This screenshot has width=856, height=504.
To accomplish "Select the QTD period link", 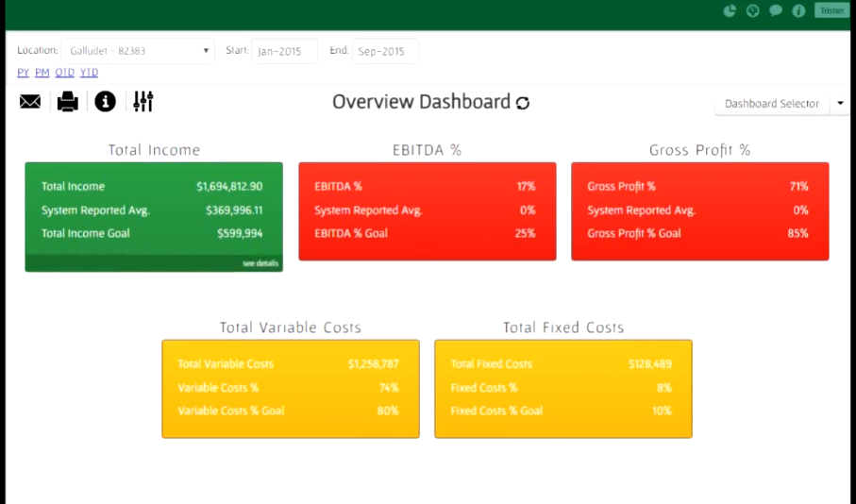I will point(64,73).
